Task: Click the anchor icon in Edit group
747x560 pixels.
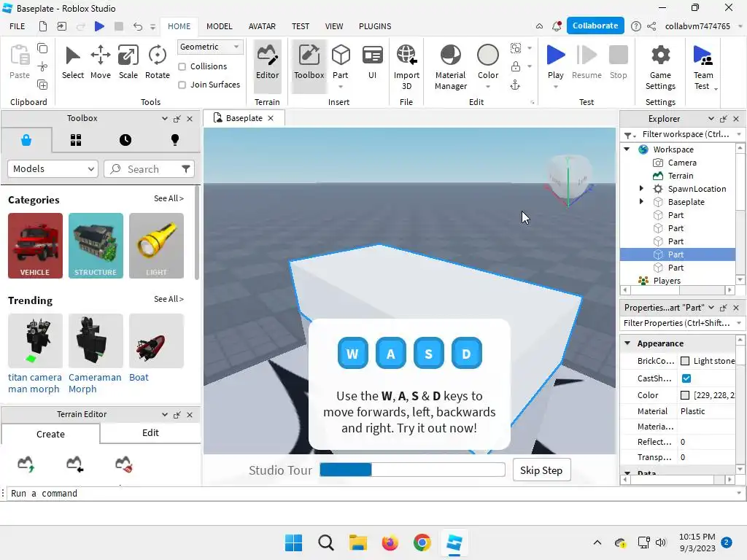Action: pos(515,85)
